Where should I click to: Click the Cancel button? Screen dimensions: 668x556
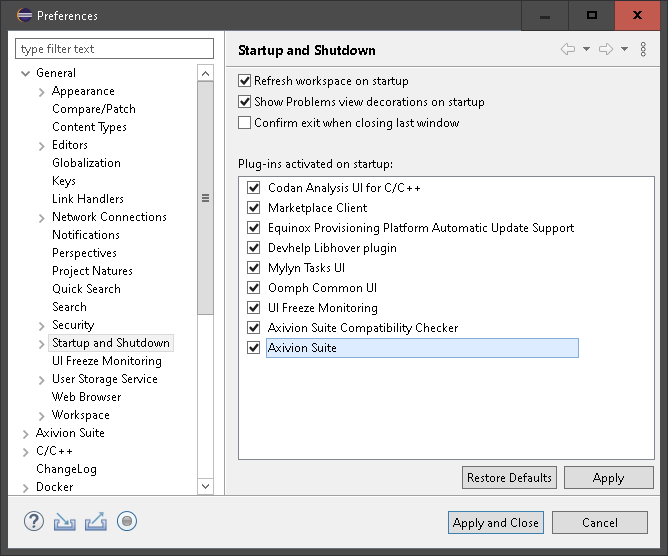tap(600, 522)
